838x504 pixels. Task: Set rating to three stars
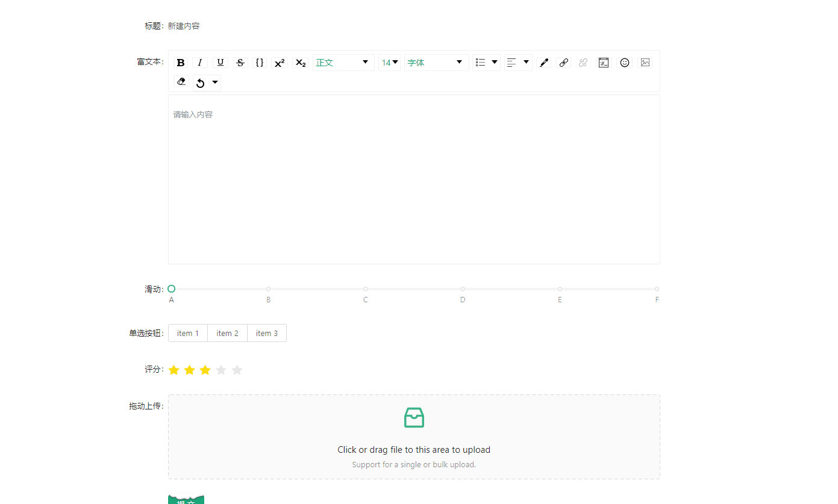[205, 370]
